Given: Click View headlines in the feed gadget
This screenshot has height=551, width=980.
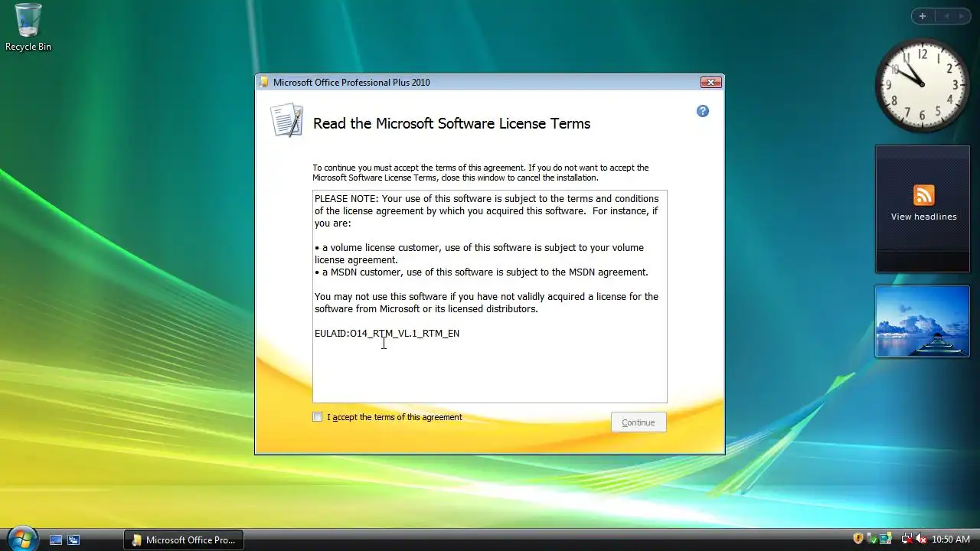Looking at the screenshot, I should pos(923,217).
